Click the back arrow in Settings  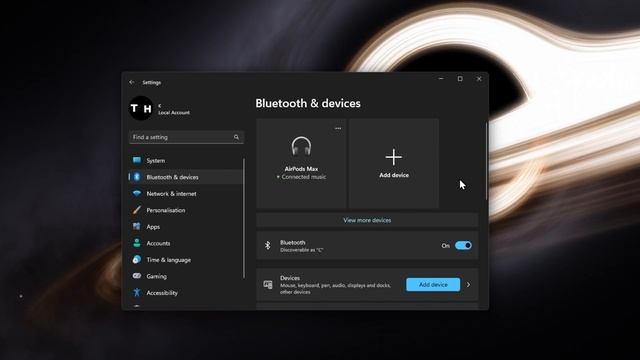(x=131, y=82)
